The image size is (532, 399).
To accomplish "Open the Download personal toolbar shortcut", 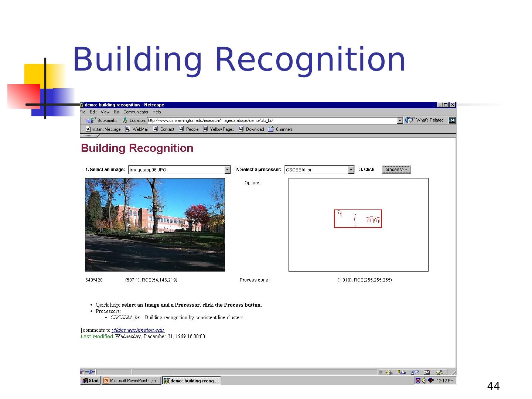I will (x=252, y=129).
